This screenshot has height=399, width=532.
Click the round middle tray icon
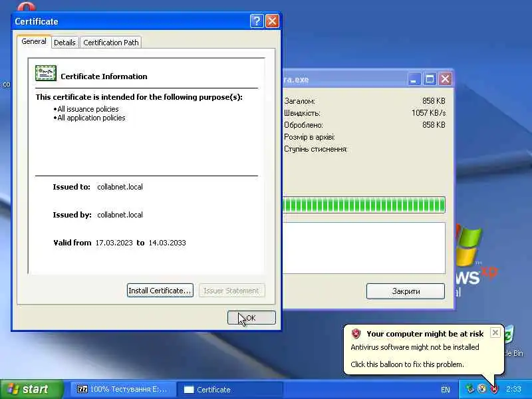point(481,389)
